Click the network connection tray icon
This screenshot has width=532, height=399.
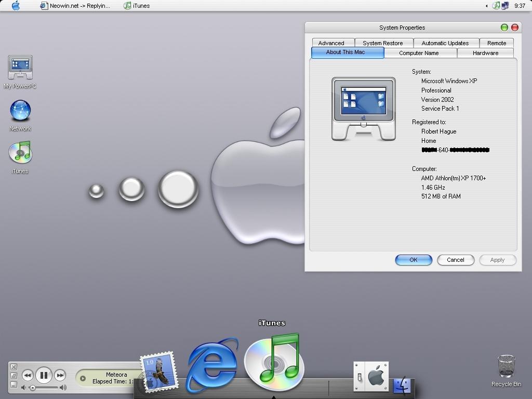[x=505, y=6]
